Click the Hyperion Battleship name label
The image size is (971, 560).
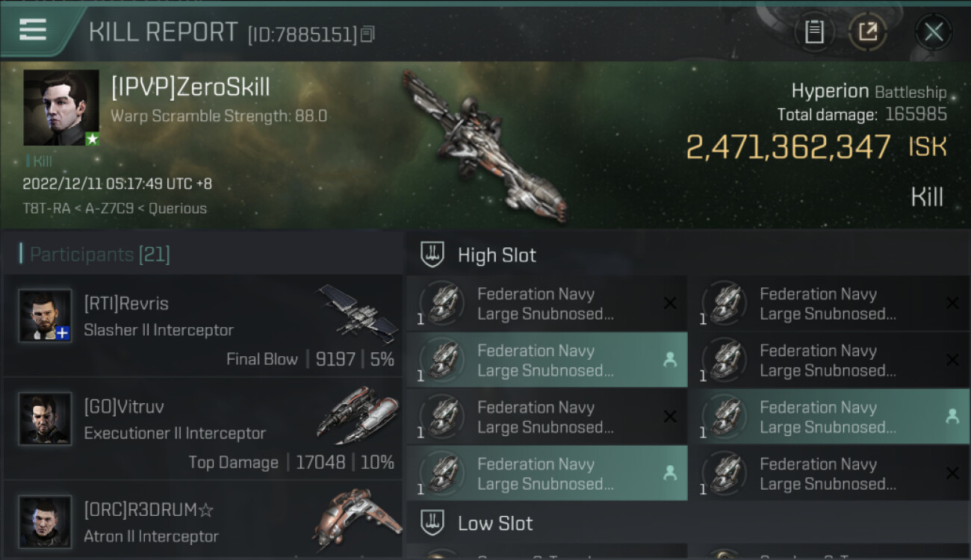coord(869,92)
